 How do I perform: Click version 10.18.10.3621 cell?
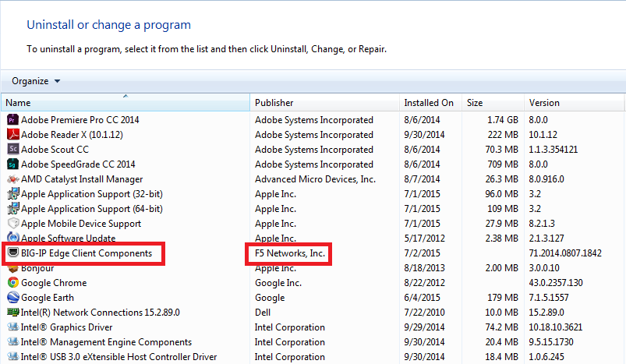[556, 327]
